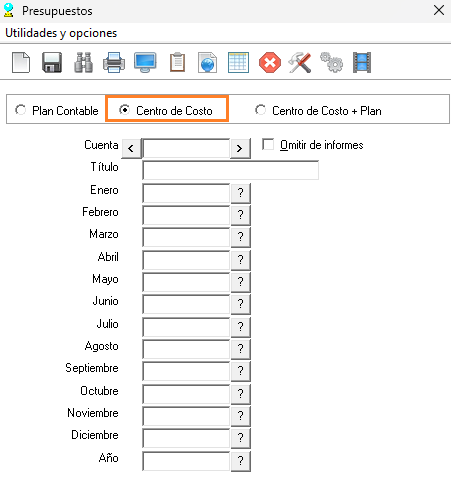
Task: Click the question mark button beside Año
Action: (240, 461)
